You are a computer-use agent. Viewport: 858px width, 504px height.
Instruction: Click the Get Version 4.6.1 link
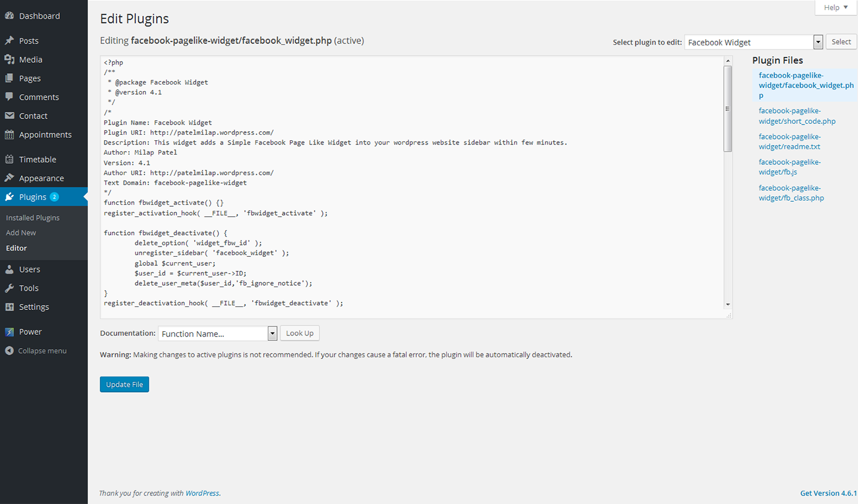pyautogui.click(x=829, y=493)
